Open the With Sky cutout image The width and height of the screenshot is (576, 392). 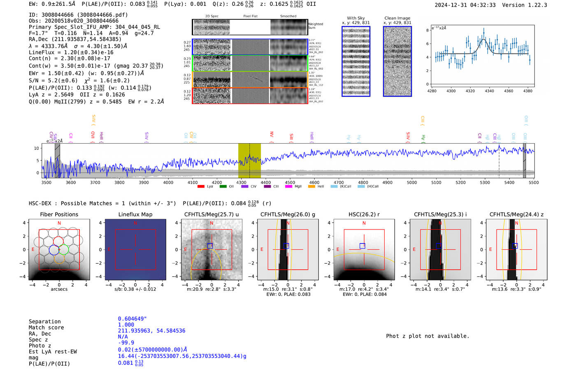(356, 61)
